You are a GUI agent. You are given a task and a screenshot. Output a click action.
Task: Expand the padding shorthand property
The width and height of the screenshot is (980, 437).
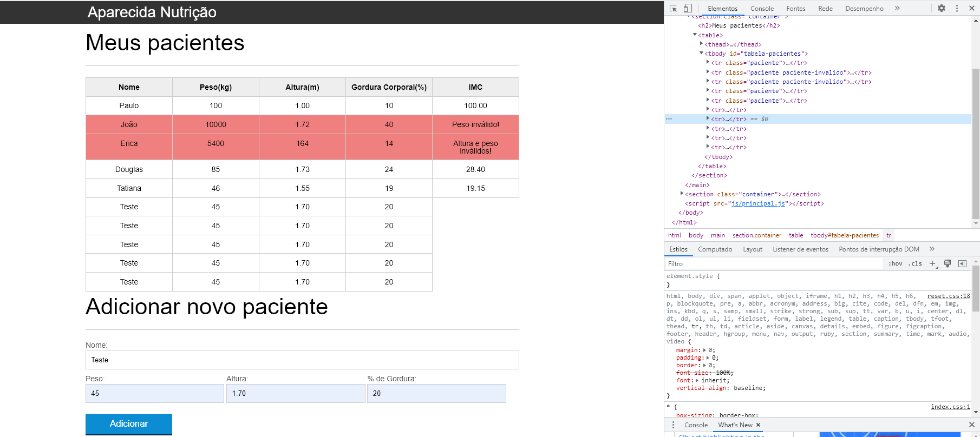tap(708, 357)
